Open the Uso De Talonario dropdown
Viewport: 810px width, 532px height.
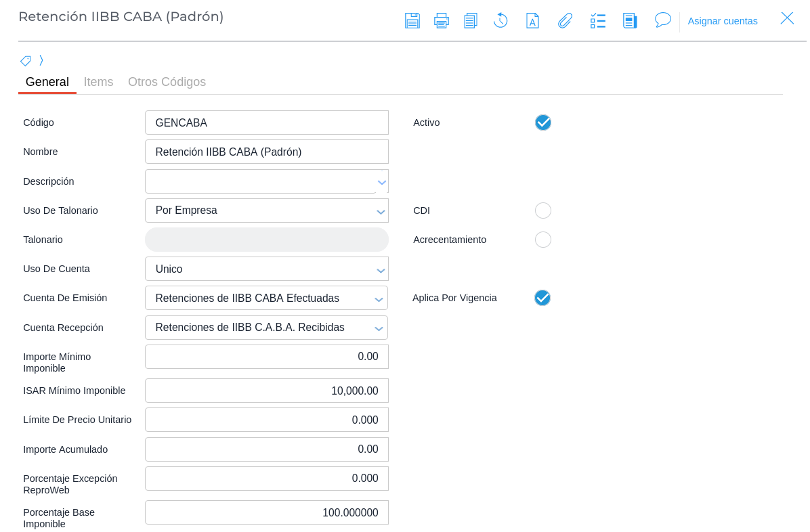266,210
